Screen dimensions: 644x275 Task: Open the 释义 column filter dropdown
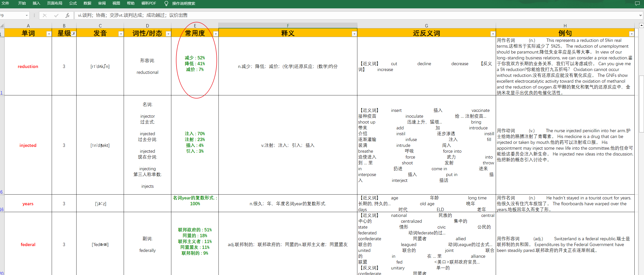(x=354, y=34)
